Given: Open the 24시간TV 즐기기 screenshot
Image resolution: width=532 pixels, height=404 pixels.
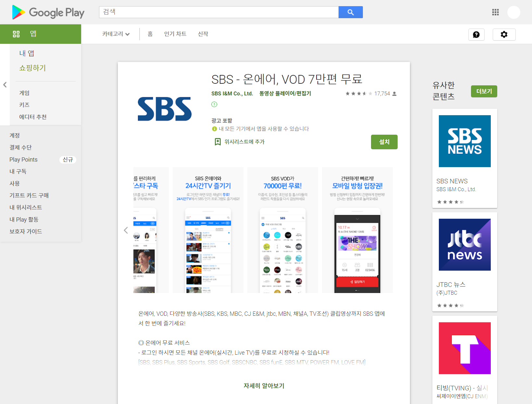Looking at the screenshot, I should 208,230.
